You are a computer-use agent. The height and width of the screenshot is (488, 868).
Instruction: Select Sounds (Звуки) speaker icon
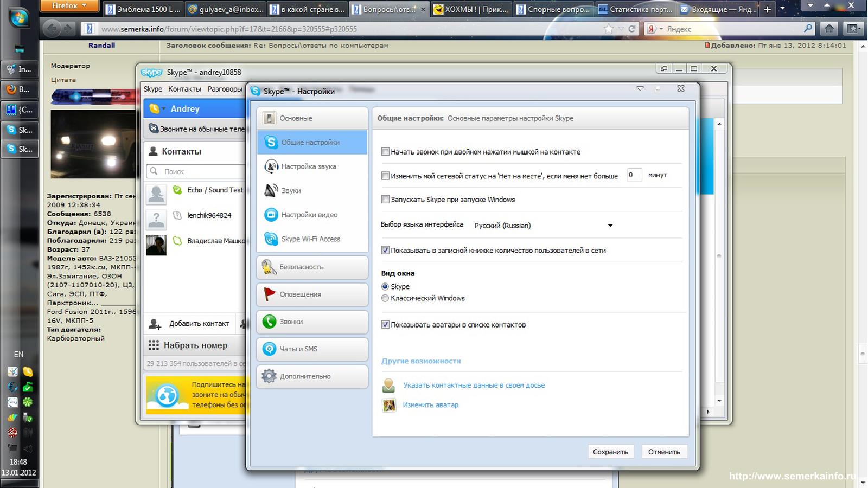coord(271,190)
